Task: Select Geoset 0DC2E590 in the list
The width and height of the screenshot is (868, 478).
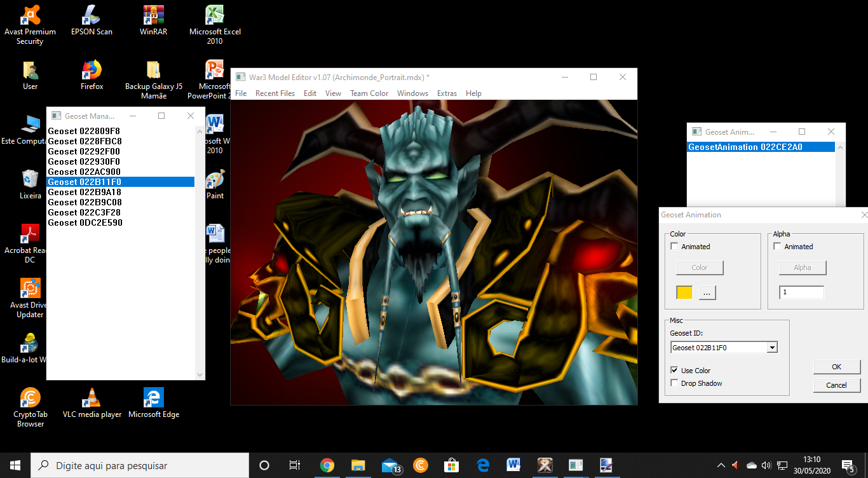Action: (121, 222)
